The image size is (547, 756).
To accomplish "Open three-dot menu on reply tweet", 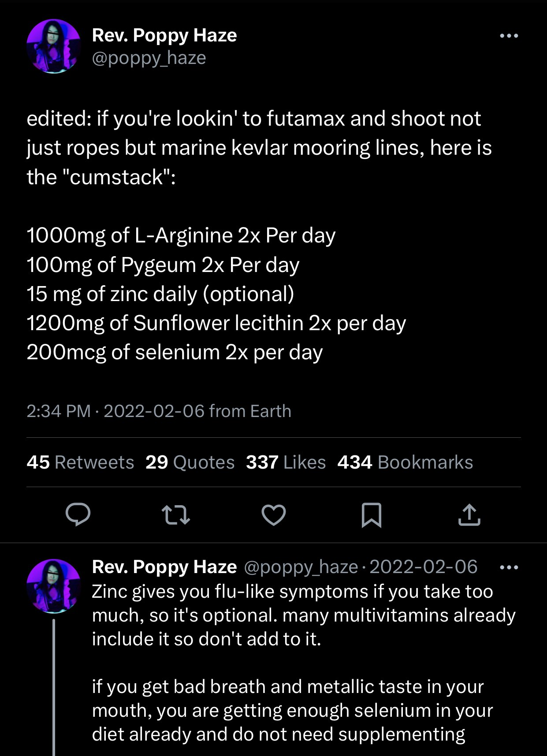I will pos(509,567).
